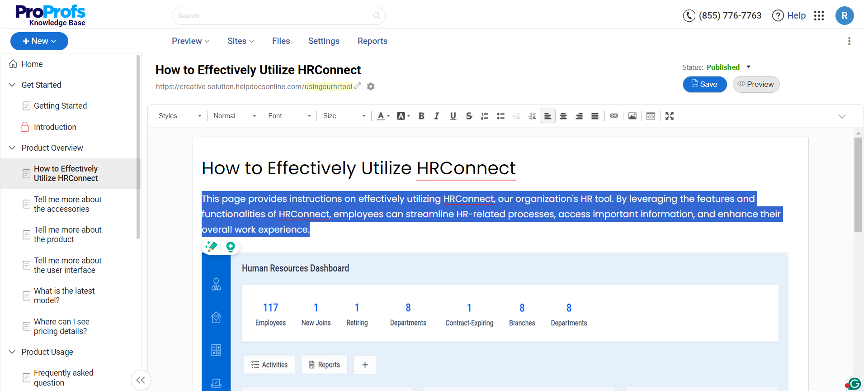Collapse the sidebar with double-chevron button
868x391 pixels.
point(141,380)
